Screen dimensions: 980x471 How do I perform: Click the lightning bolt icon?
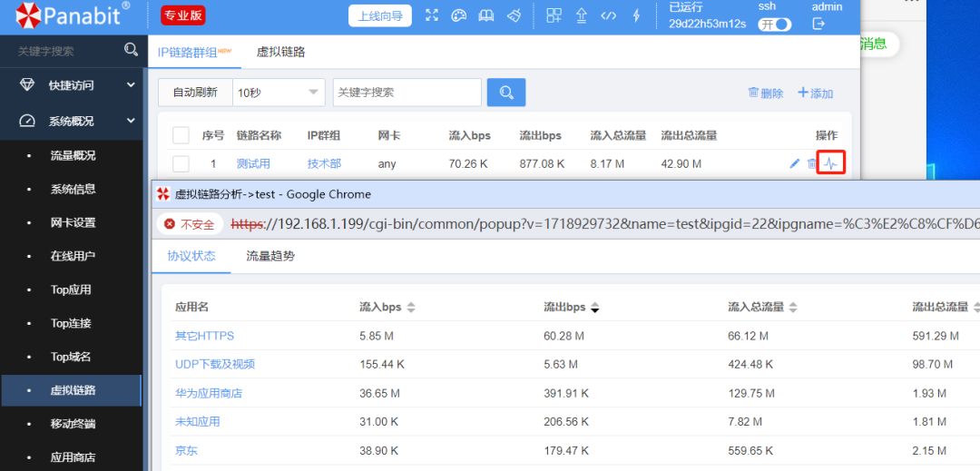636,15
